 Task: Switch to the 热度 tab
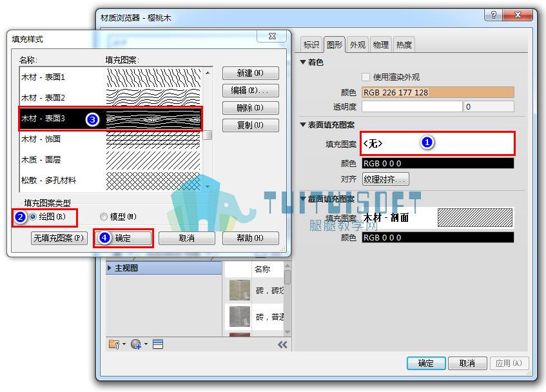tap(404, 45)
